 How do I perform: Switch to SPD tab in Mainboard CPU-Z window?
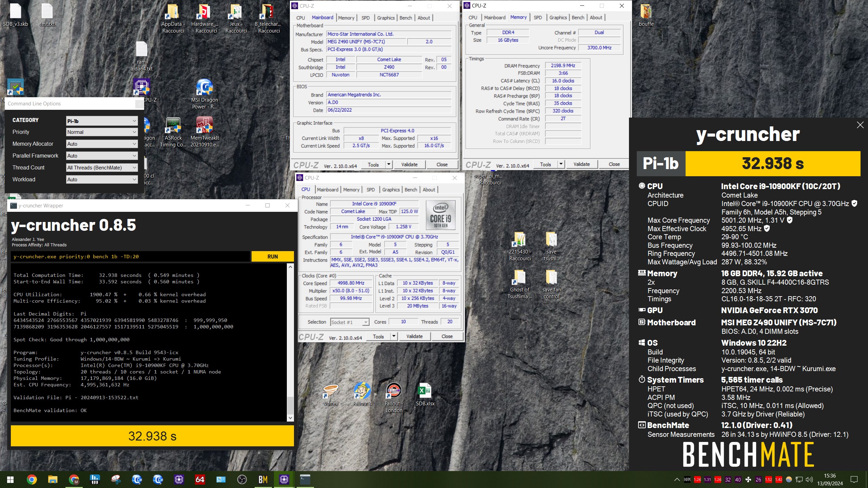[x=366, y=18]
